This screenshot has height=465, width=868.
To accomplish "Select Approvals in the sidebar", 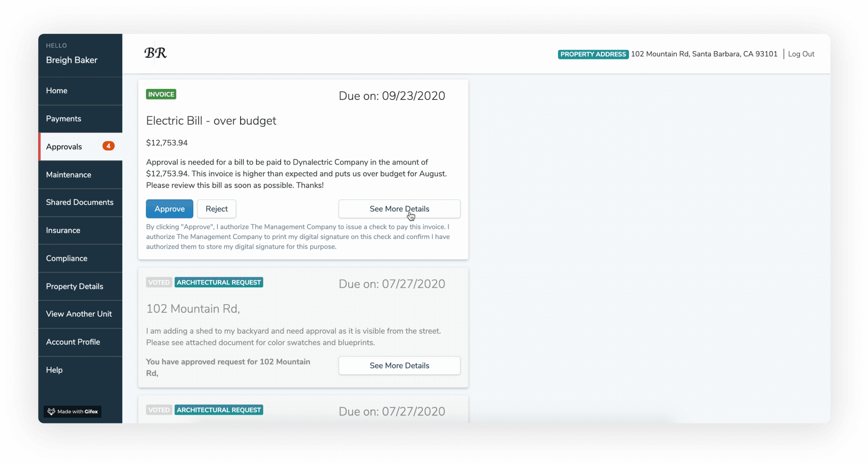I will (64, 147).
